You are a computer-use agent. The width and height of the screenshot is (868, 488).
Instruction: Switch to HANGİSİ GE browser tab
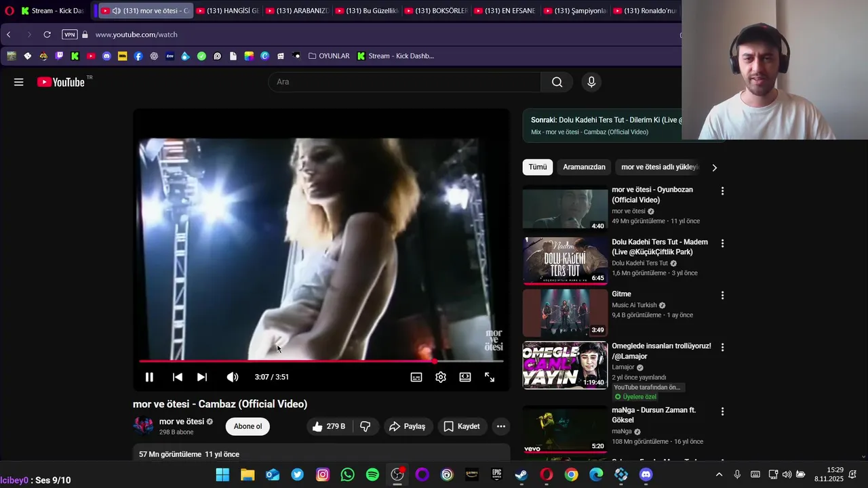coord(227,11)
